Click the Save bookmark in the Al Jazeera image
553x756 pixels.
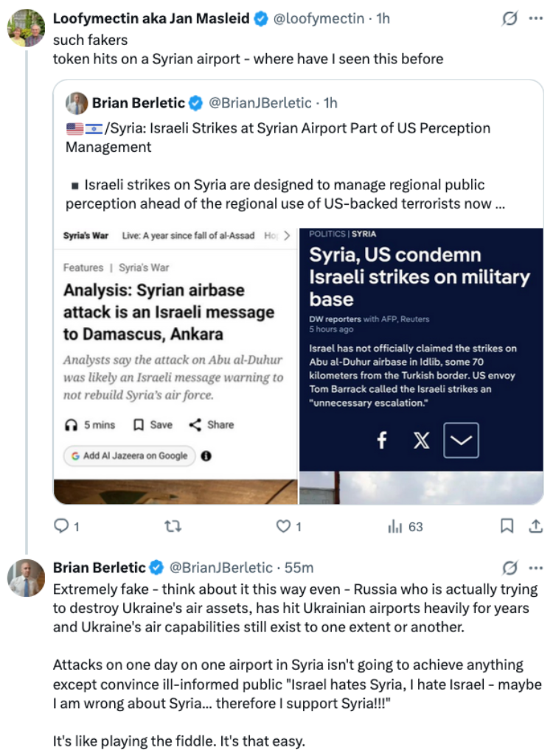coord(153,424)
